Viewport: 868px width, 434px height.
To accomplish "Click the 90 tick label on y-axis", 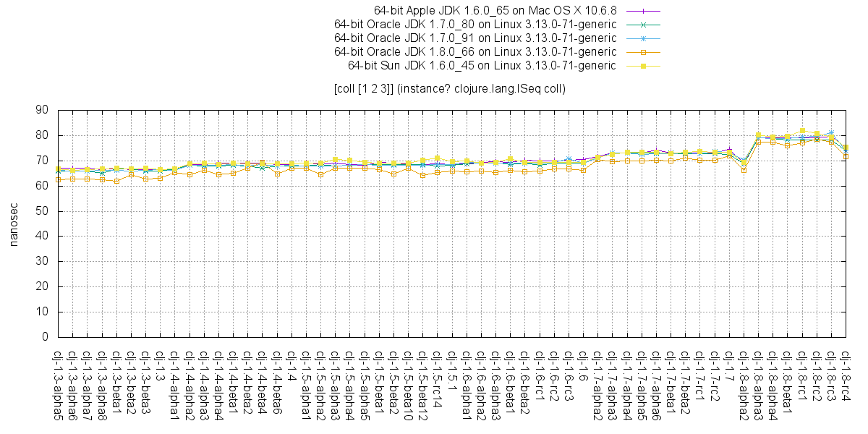I will point(42,110).
